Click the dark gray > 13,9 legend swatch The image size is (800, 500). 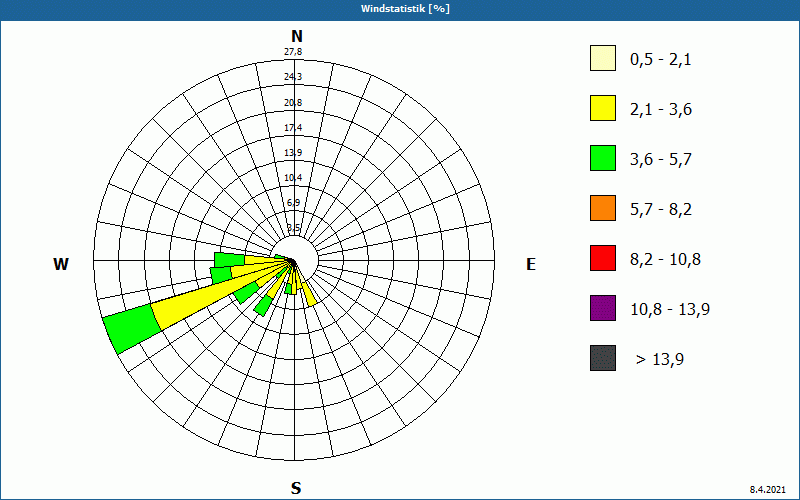pos(603,358)
